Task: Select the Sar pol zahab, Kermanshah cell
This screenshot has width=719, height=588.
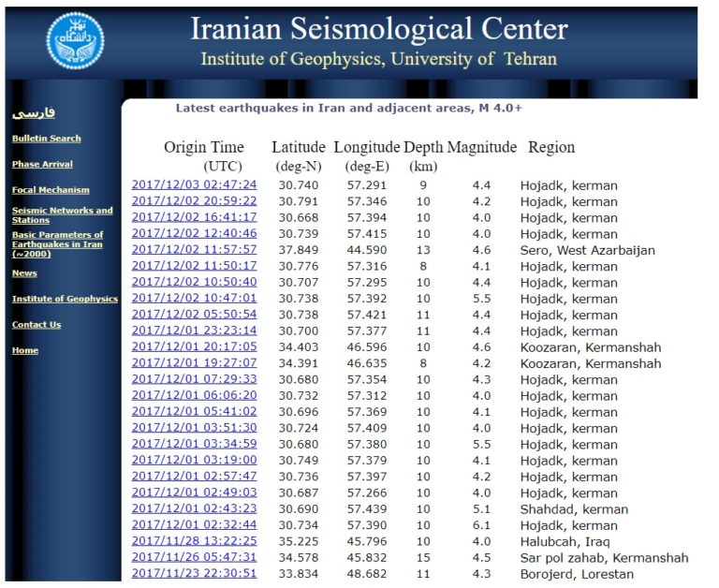Action: tap(605, 558)
